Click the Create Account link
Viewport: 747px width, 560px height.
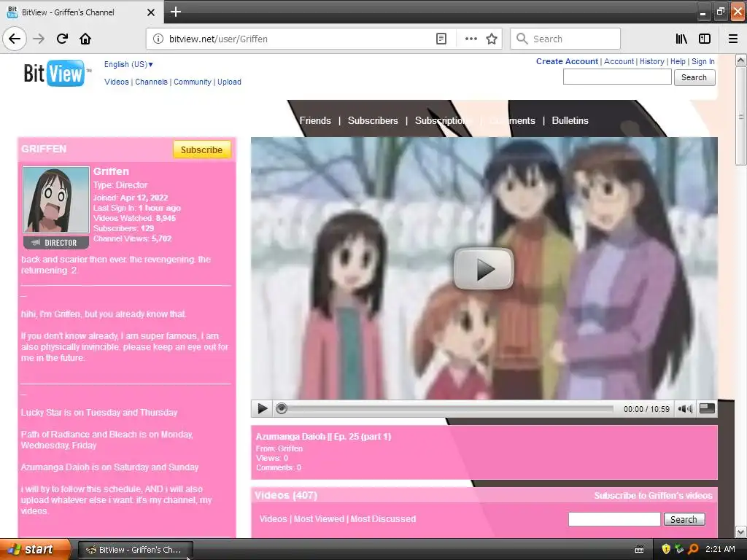(x=567, y=61)
